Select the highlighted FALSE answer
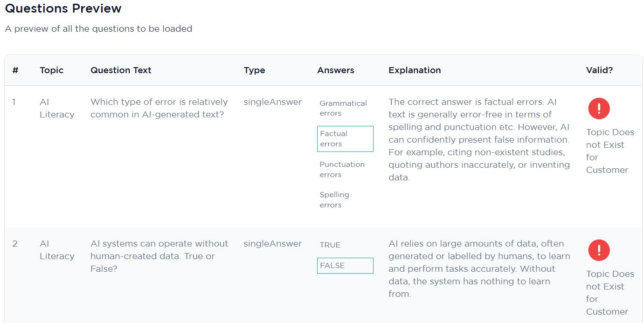The image size is (644, 323). click(345, 266)
